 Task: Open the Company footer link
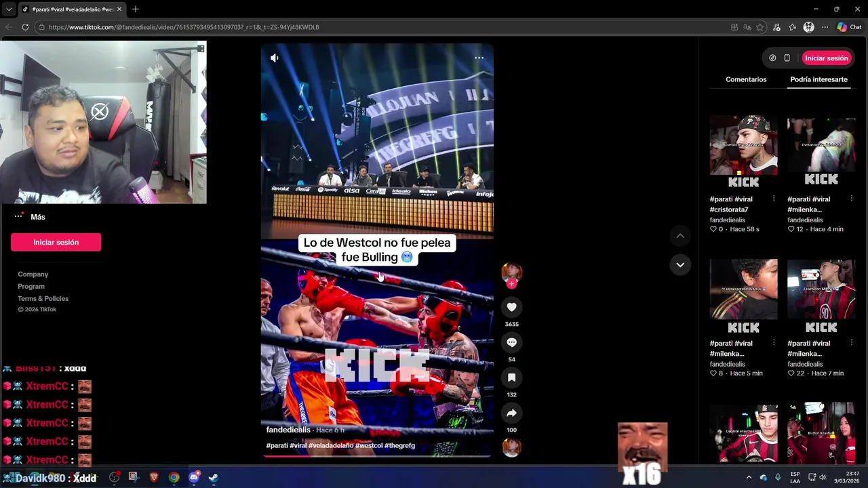tap(33, 274)
